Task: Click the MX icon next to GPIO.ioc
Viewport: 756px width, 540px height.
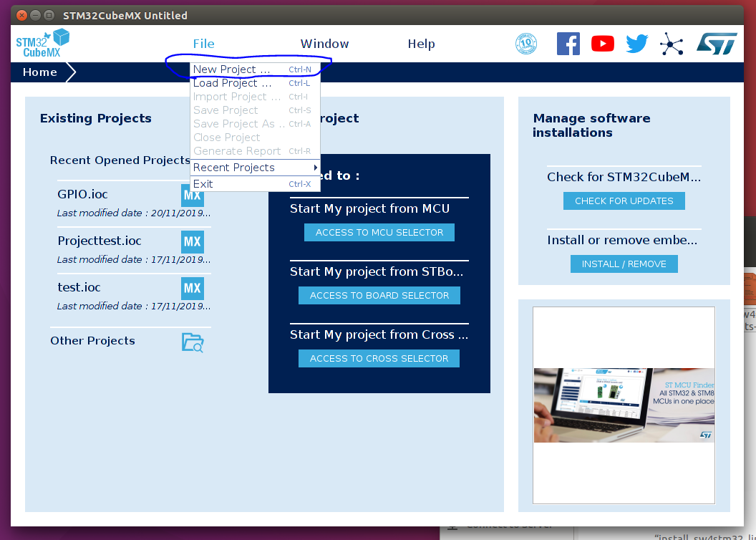Action: (193, 196)
